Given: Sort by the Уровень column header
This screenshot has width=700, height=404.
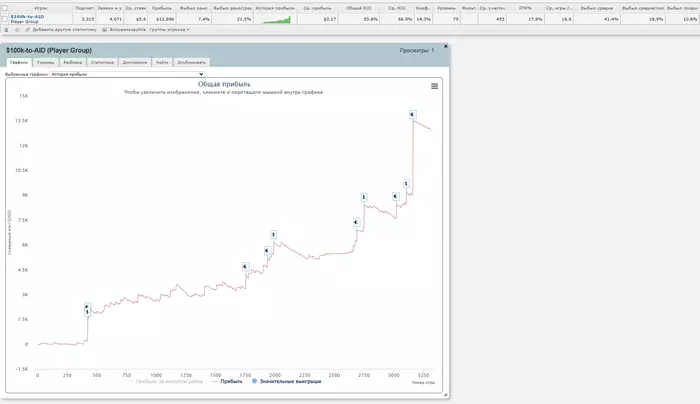Looking at the screenshot, I should [x=446, y=8].
